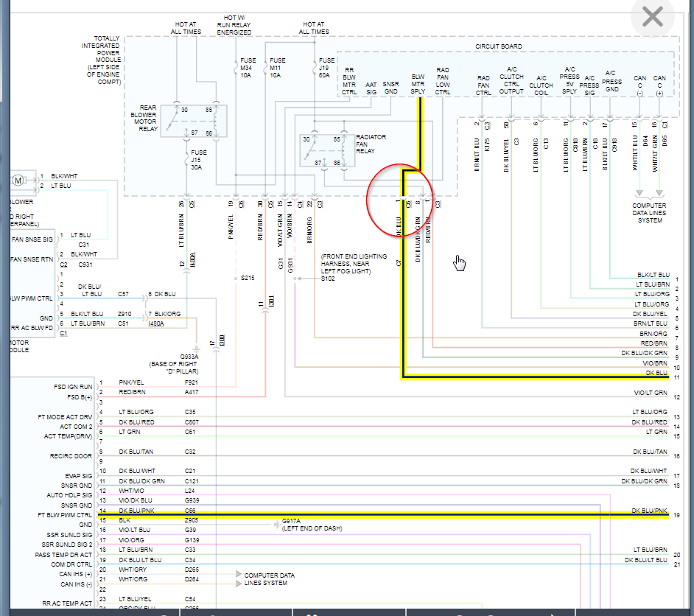Click the BLW MTR SPLY circuit board label
The image size is (694, 616).
418,84
